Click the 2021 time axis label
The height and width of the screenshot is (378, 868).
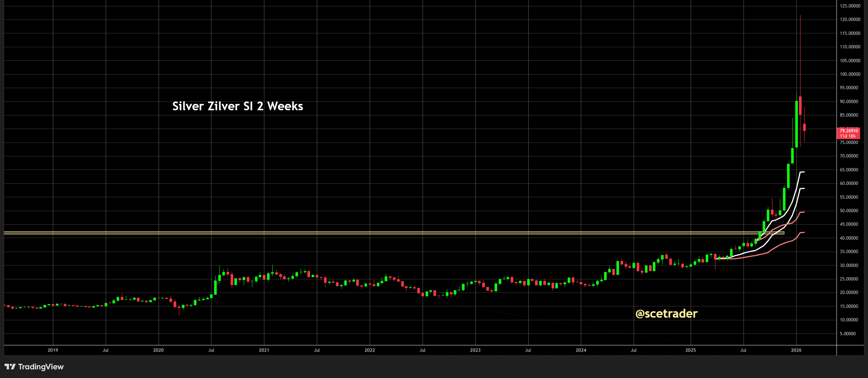click(x=264, y=350)
